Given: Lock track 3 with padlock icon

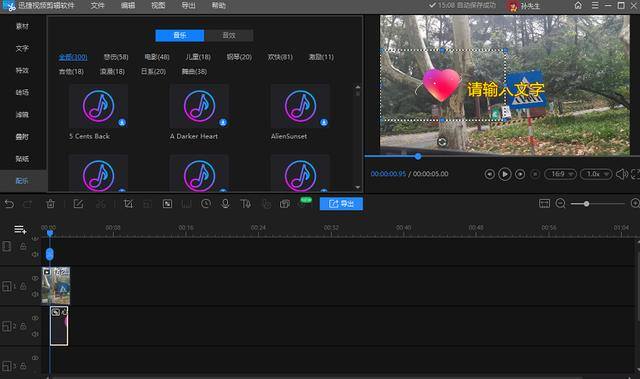Looking at the screenshot, I should point(23,366).
